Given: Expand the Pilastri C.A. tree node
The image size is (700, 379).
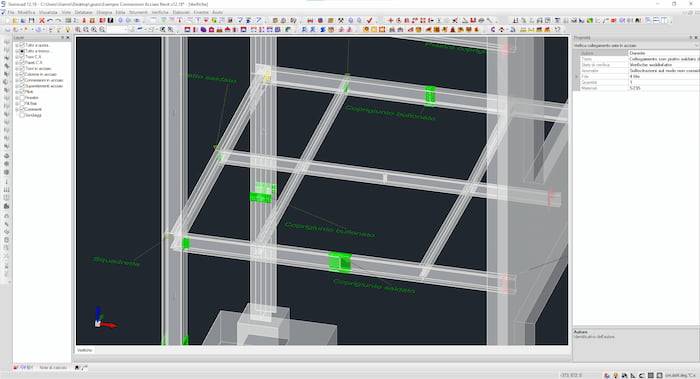Looking at the screenshot, I should pos(17,62).
